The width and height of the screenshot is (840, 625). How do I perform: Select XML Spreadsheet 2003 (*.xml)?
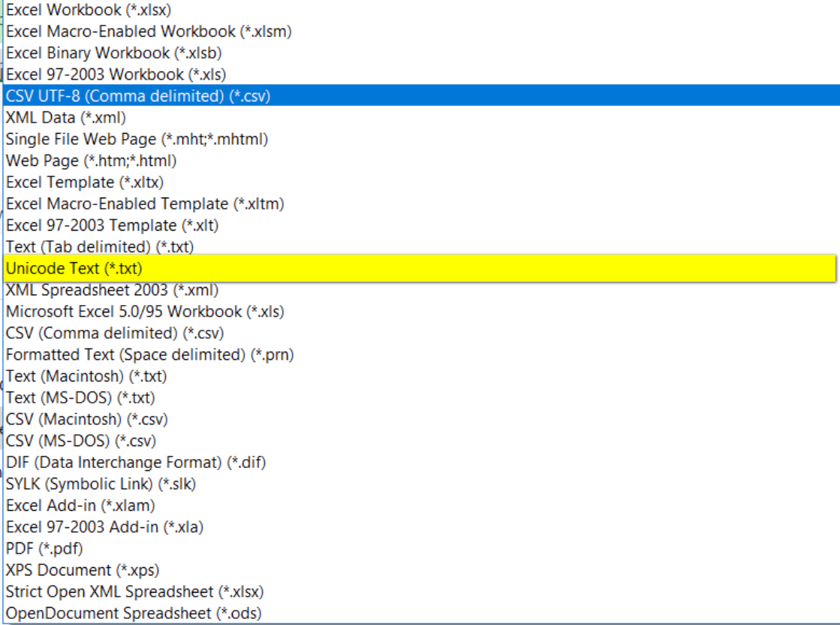[421, 290]
